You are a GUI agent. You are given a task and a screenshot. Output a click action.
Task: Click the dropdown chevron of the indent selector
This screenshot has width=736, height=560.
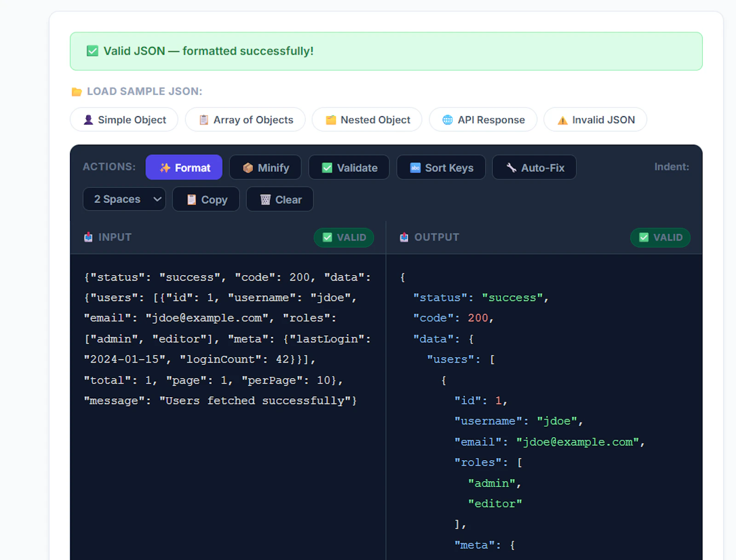point(157,199)
